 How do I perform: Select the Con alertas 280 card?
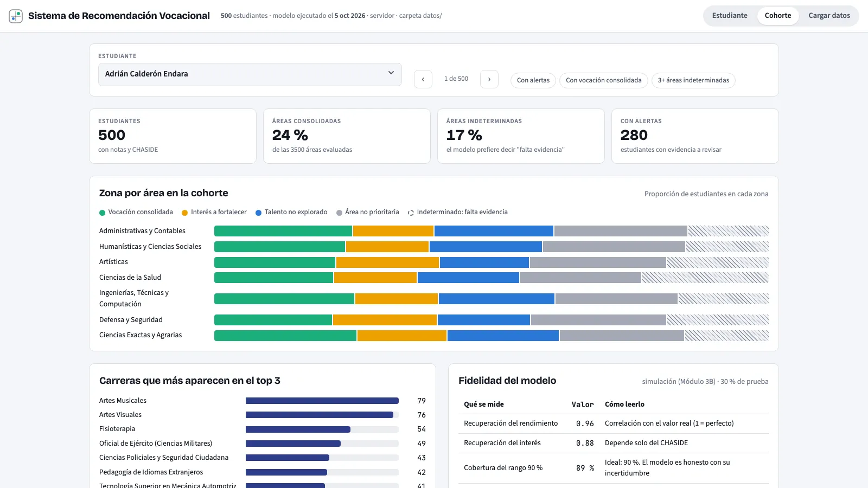click(x=695, y=136)
